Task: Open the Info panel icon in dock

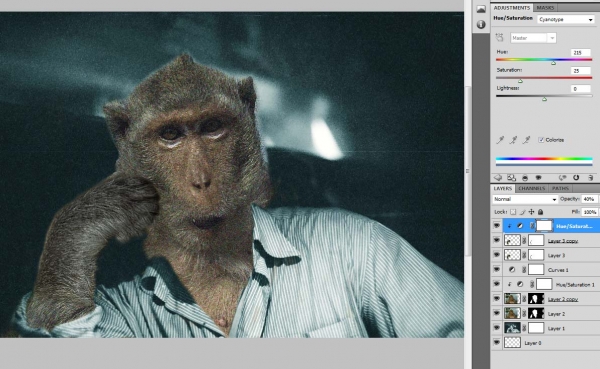Action: tap(481, 24)
